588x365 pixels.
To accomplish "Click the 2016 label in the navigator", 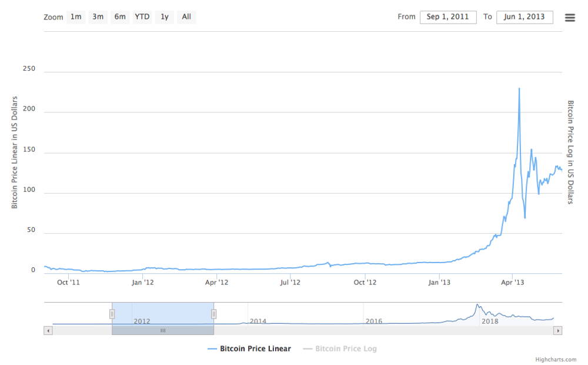I will click(x=374, y=321).
